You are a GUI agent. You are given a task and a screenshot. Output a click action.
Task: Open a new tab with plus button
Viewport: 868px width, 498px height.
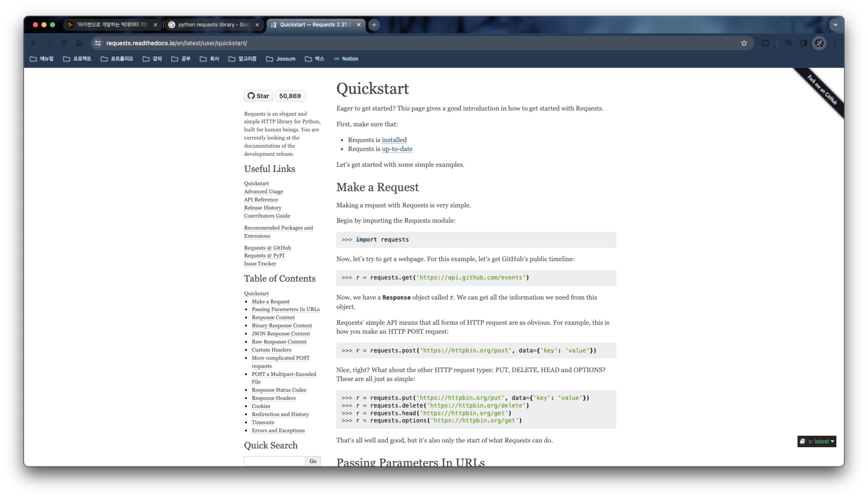click(x=374, y=25)
